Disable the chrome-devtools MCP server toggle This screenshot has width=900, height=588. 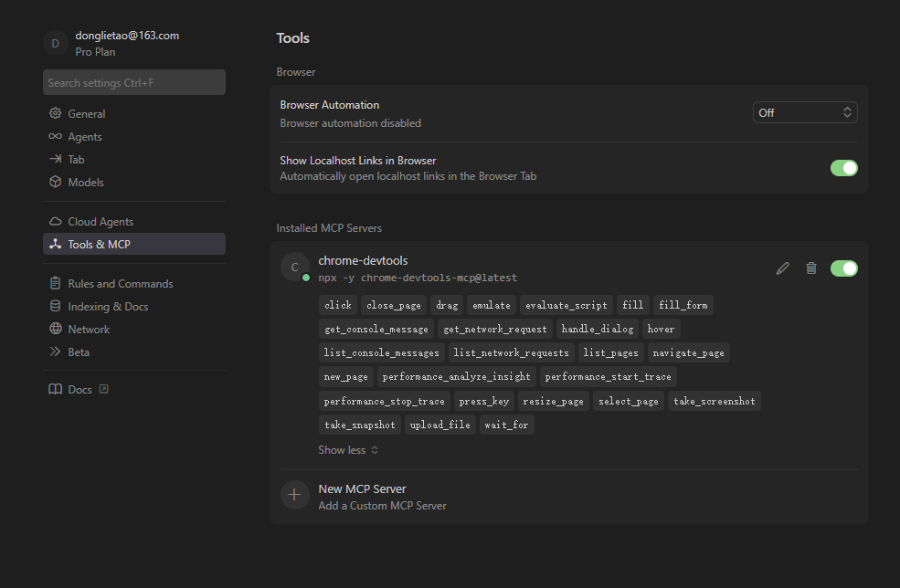(x=843, y=268)
